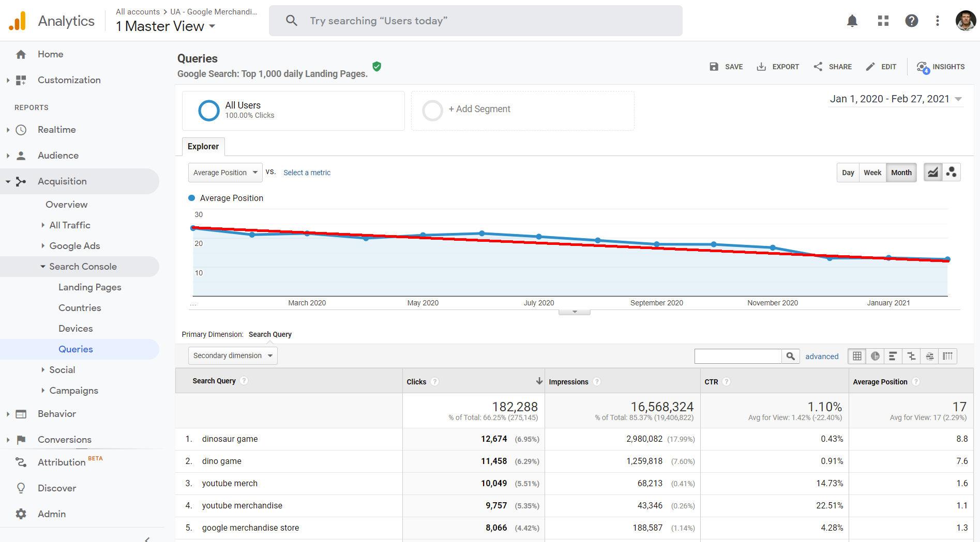Screen dimensions: 980x542
Task: Click the advanced filter link
Action: [x=821, y=357]
